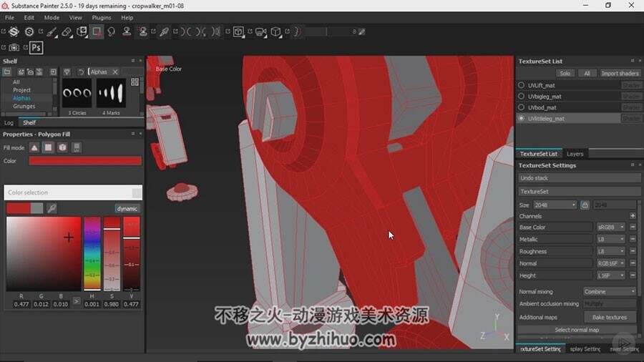Open the texture Size 2048 dropdown

tap(555, 205)
